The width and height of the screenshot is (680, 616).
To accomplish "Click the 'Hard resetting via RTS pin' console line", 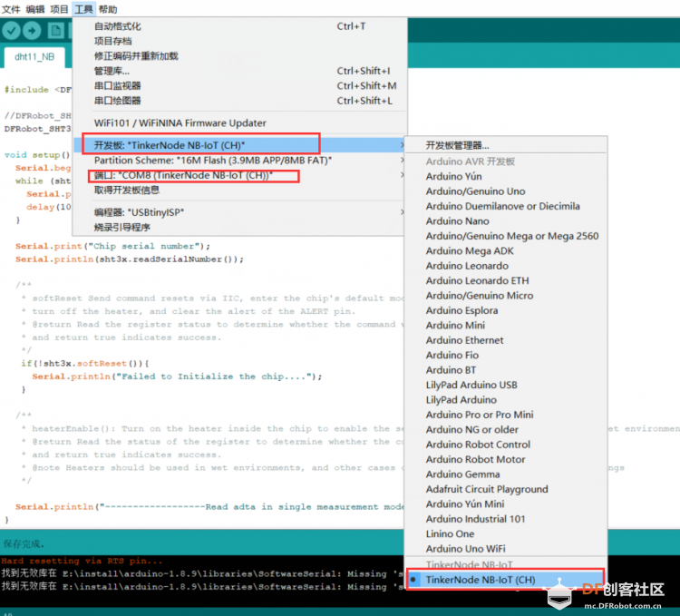I will point(82,561).
